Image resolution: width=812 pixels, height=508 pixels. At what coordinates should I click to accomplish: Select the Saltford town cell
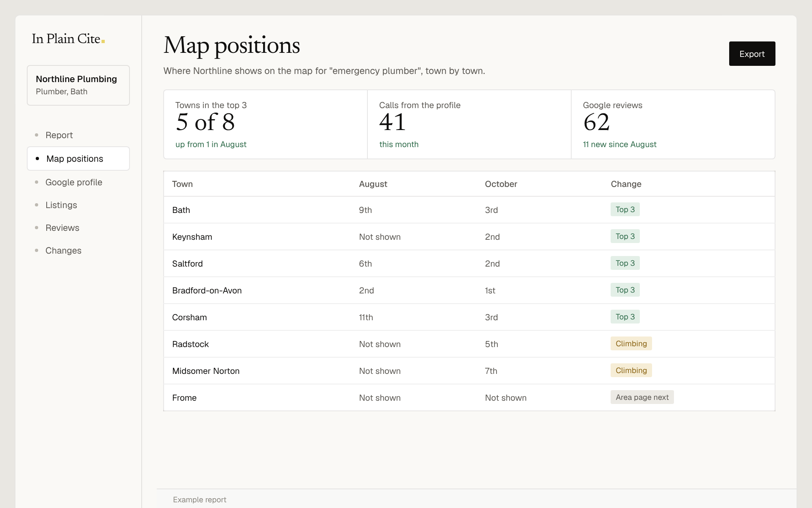click(x=187, y=264)
